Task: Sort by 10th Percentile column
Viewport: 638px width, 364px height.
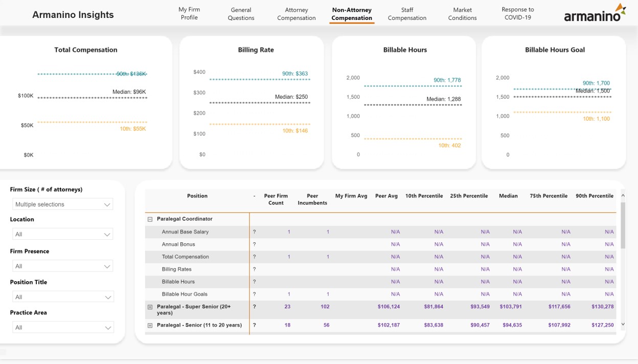Action: [x=424, y=196]
